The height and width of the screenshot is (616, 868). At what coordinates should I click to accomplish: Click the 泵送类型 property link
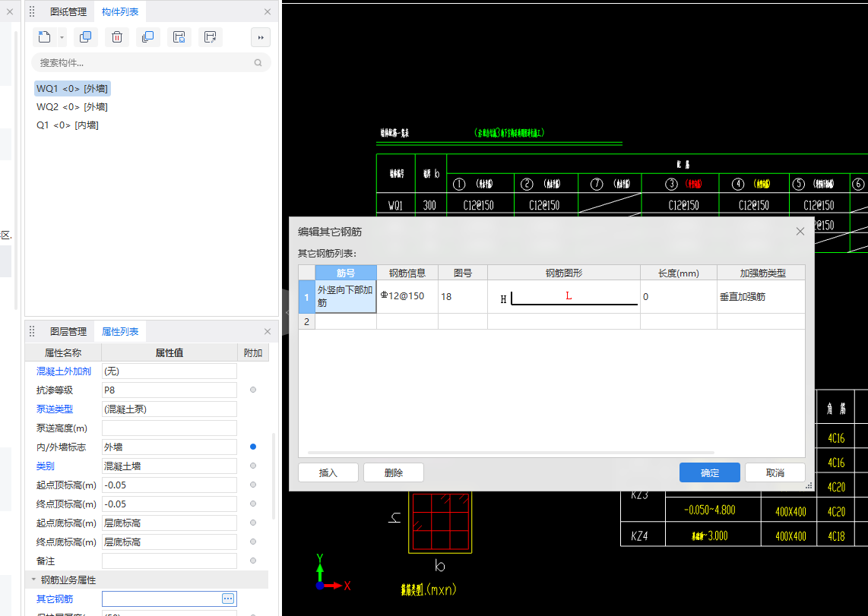(54, 409)
